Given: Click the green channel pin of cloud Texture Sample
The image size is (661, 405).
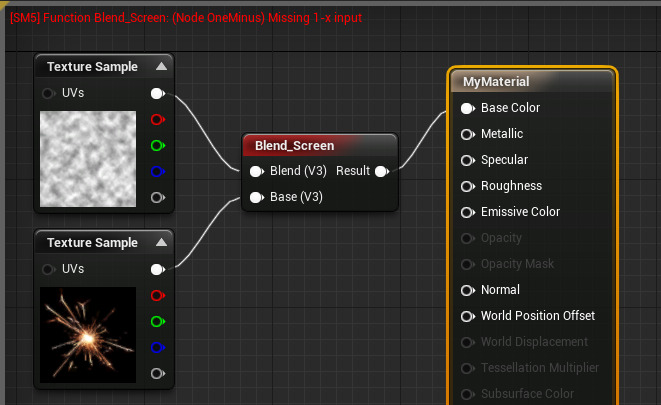Looking at the screenshot, I should (x=157, y=146).
